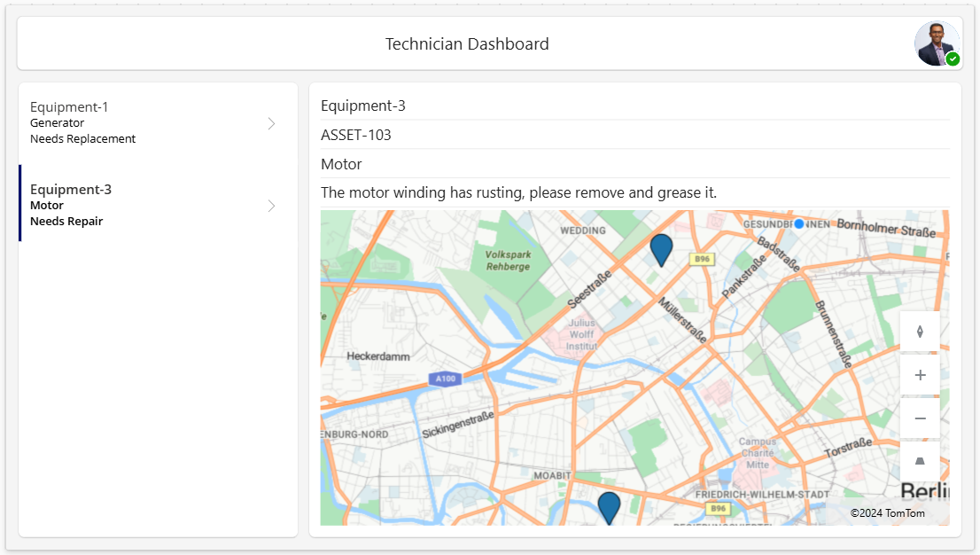The image size is (980, 555).
Task: Reset map orientation using the compass icon
Action: [920, 331]
